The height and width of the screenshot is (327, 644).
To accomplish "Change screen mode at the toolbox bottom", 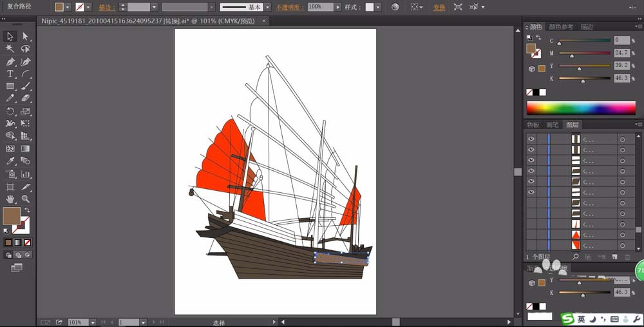I will click(17, 268).
